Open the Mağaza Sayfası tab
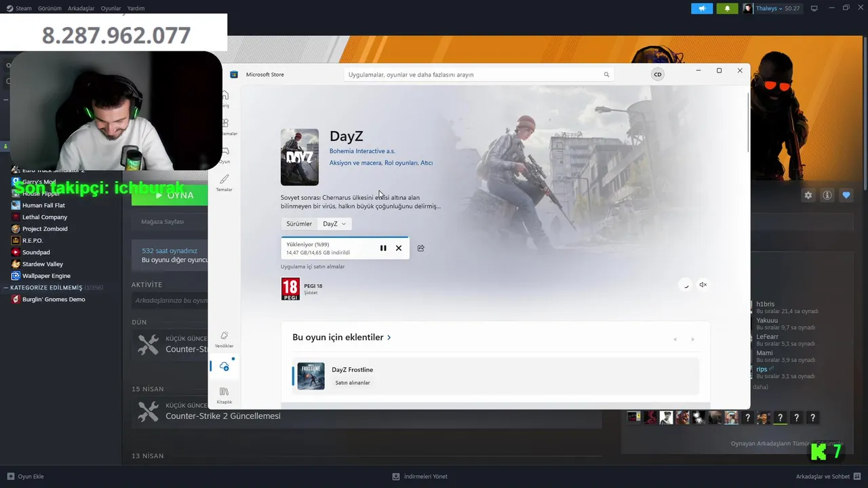Screen dimensions: 868x488 [162, 222]
